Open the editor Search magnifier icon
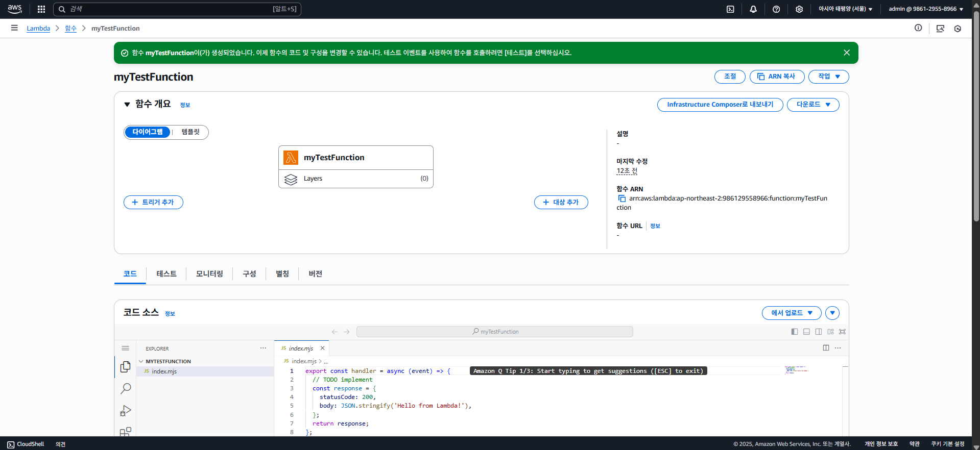 (x=126, y=389)
